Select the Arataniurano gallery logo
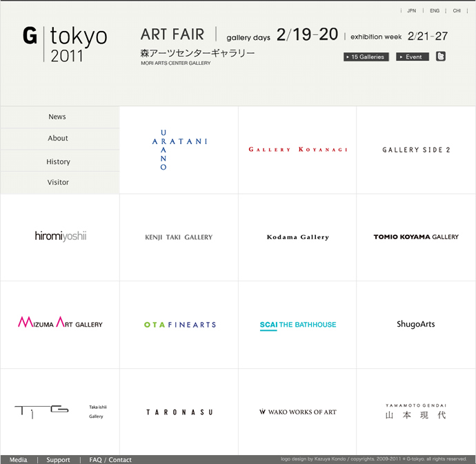This screenshot has width=476, height=464. [x=179, y=150]
